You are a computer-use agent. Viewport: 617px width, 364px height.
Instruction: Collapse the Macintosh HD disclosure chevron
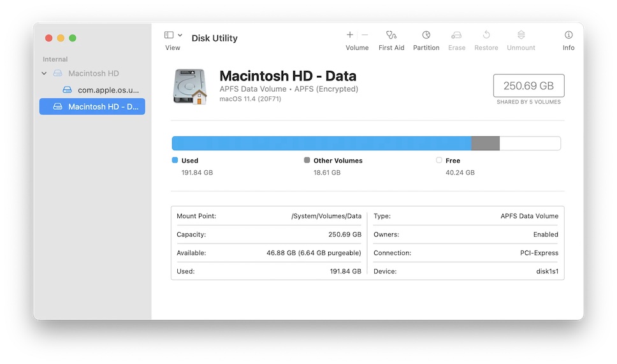(44, 73)
